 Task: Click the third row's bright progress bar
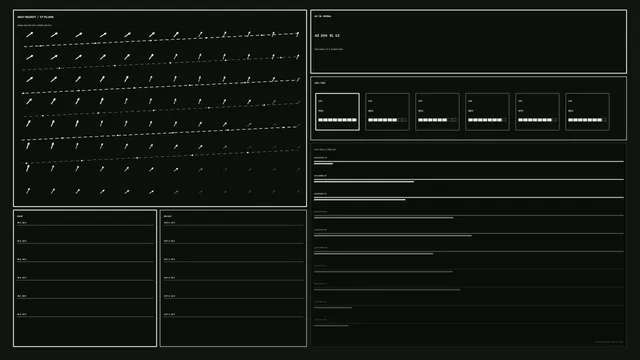pyautogui.click(x=360, y=200)
